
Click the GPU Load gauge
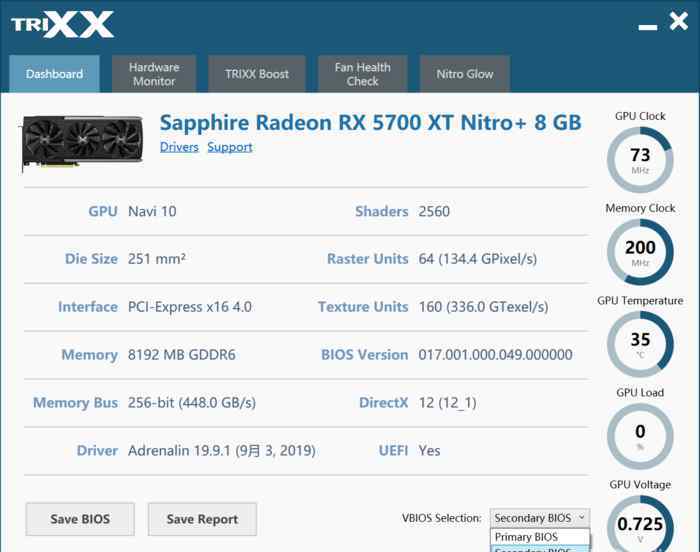(640, 436)
